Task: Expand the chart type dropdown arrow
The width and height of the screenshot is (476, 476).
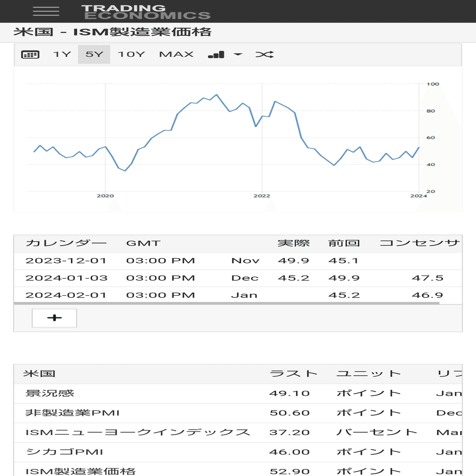Action: coord(238,54)
